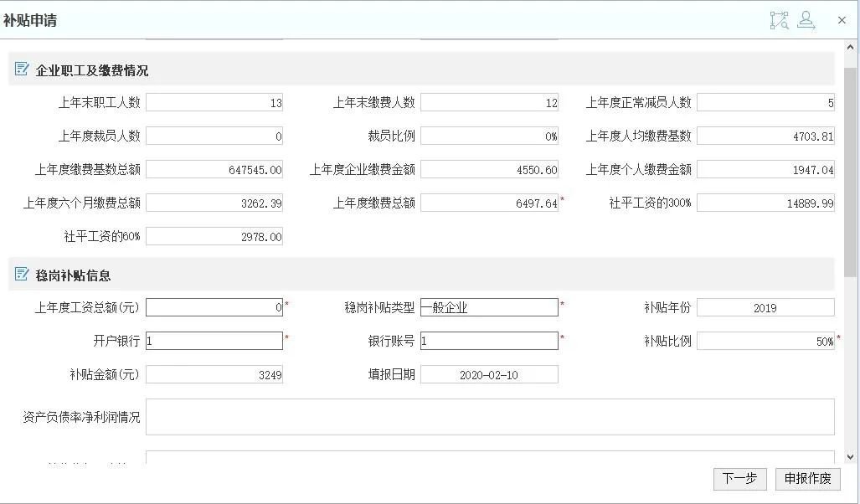Click the 补贴金额(元) field

214,374
